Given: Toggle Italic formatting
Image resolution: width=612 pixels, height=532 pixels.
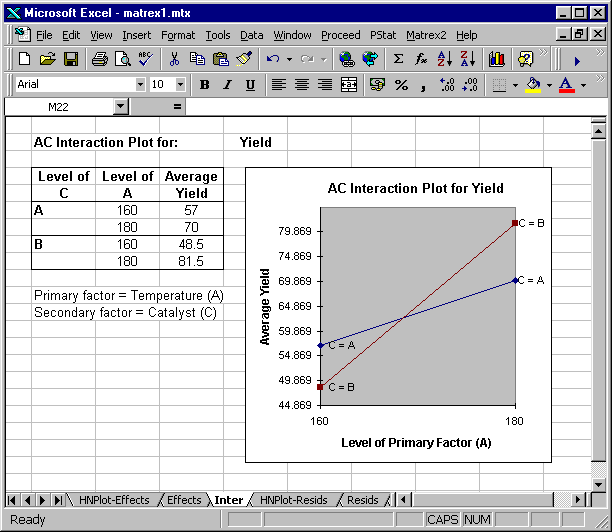Looking at the screenshot, I should click(227, 85).
